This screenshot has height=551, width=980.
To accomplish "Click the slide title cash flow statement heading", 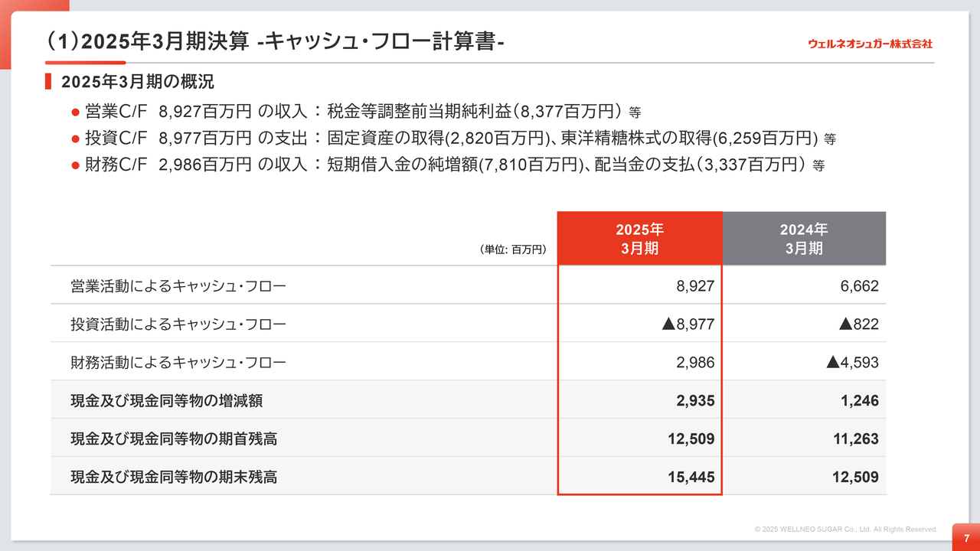I will pyautogui.click(x=276, y=42).
